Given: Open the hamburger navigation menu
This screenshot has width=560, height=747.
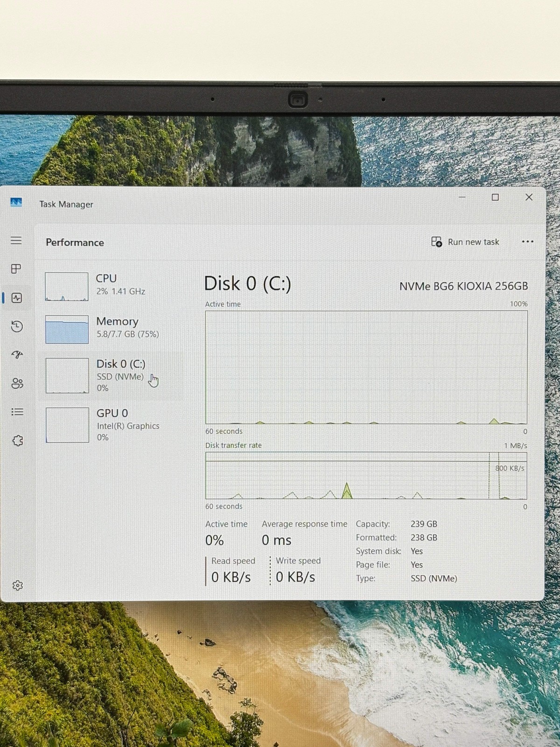Looking at the screenshot, I should tap(16, 240).
